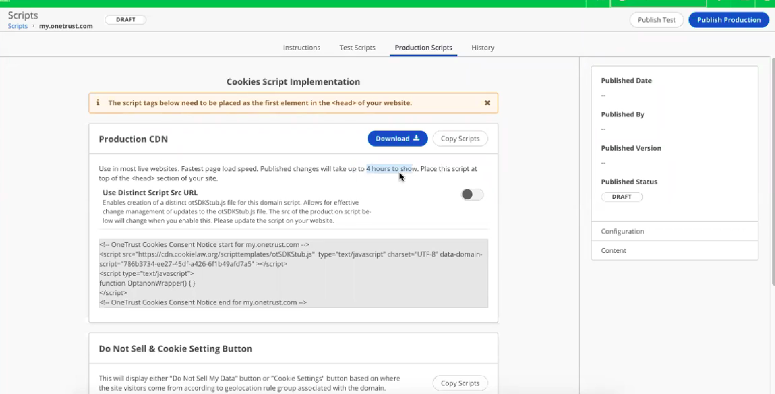Switch to the Test Scripts tab
This screenshot has height=394, width=775.
pyautogui.click(x=357, y=47)
